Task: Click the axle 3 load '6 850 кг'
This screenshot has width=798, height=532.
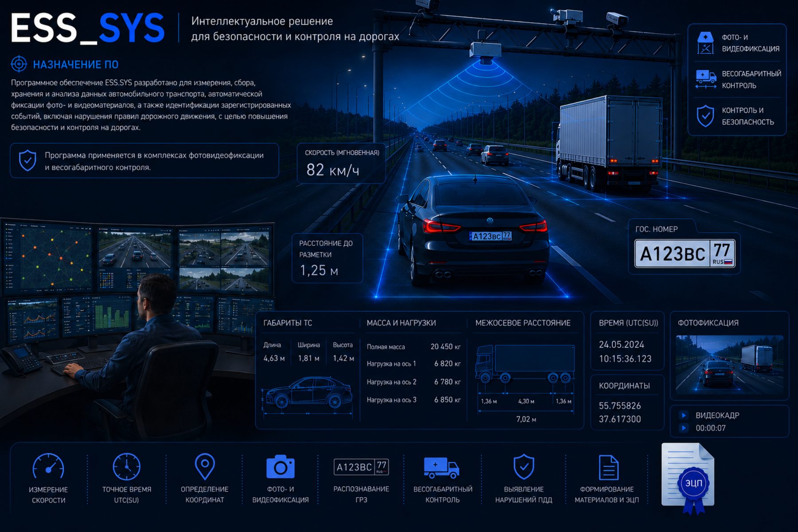Action: 447,399
